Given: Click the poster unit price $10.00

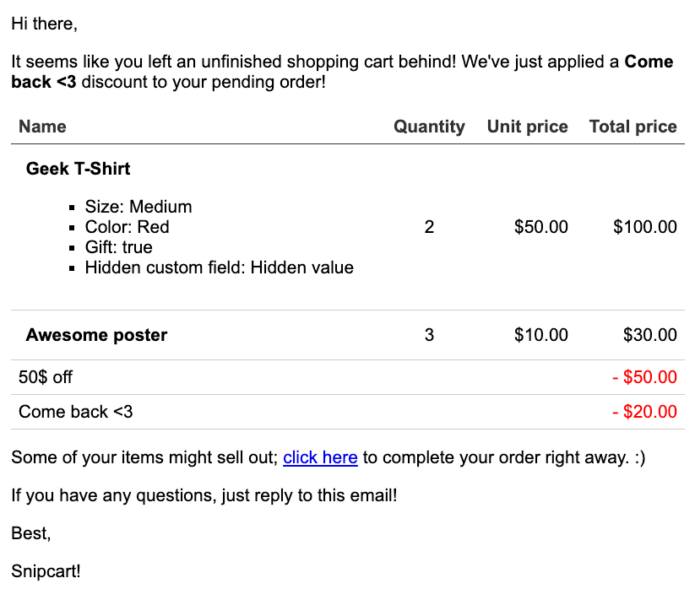Looking at the screenshot, I should (540, 335).
